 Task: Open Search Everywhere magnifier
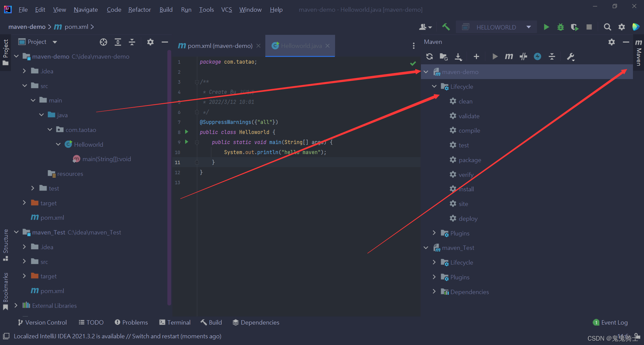(607, 27)
